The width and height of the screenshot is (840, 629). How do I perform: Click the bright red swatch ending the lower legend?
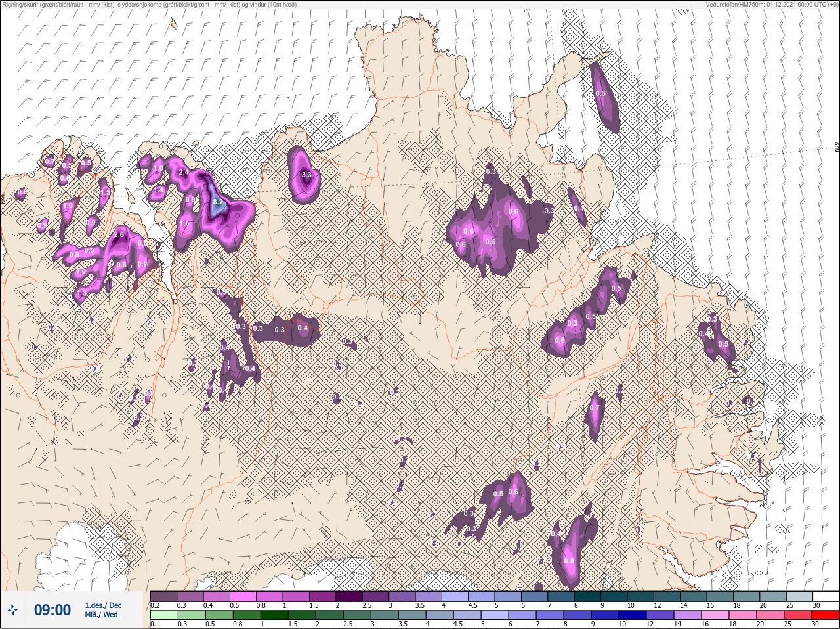click(x=825, y=615)
